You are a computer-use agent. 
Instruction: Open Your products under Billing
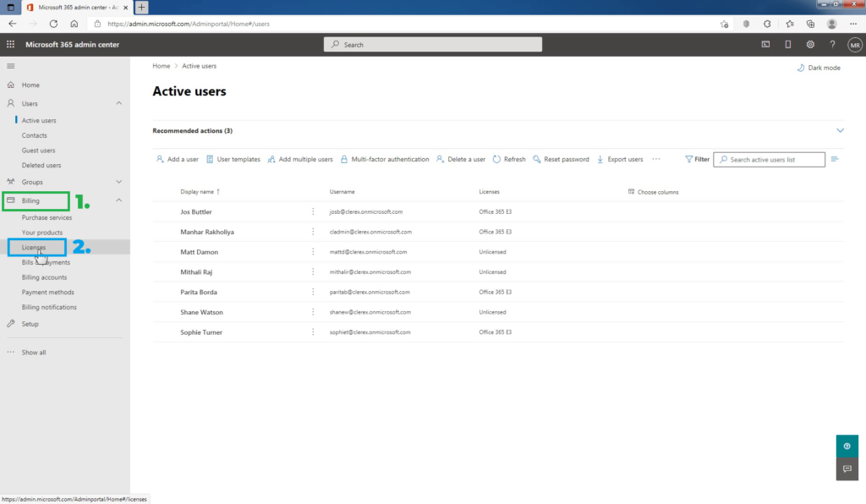pos(42,233)
